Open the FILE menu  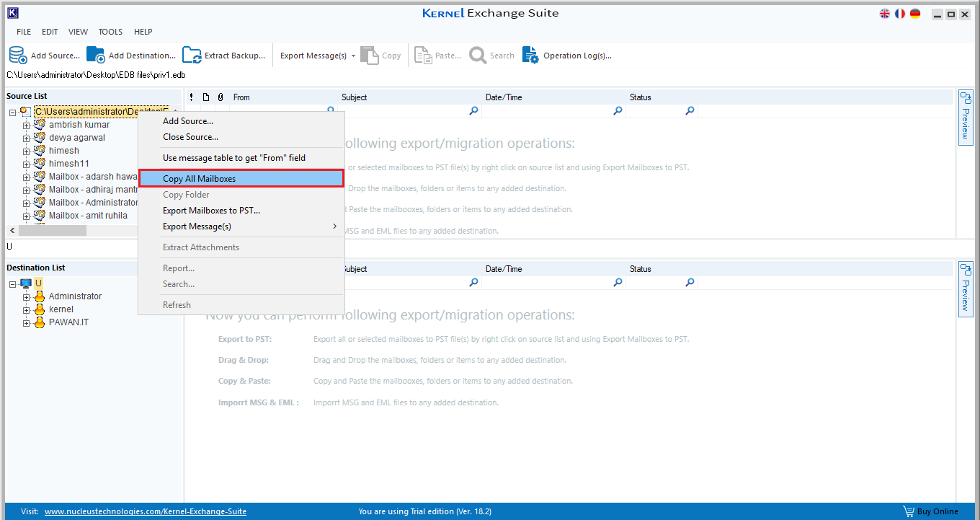24,32
